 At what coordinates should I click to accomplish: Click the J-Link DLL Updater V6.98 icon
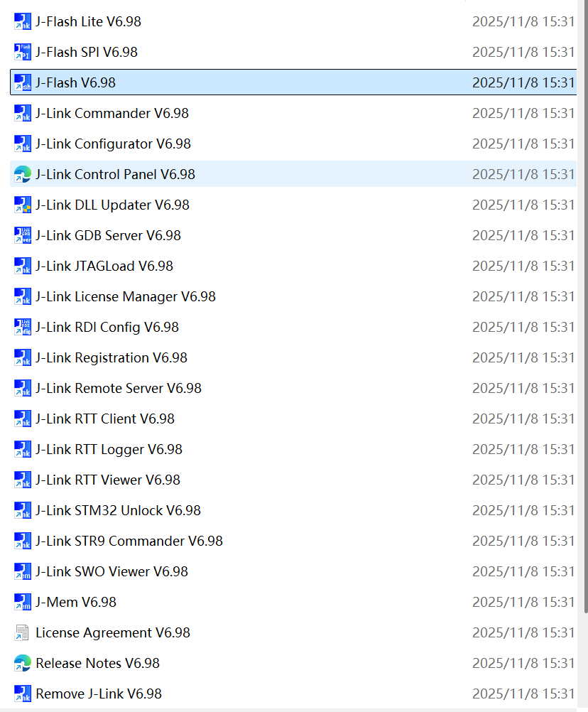coord(23,205)
